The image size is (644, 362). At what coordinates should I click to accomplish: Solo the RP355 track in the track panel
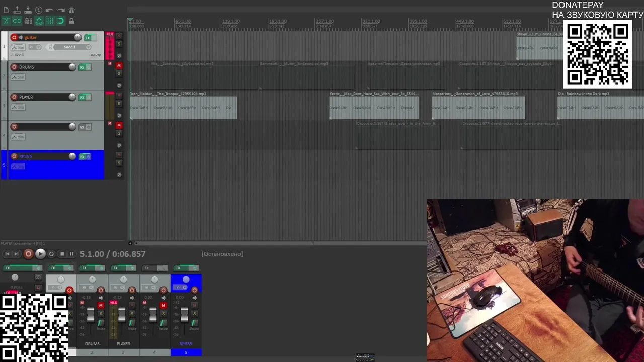tap(119, 163)
